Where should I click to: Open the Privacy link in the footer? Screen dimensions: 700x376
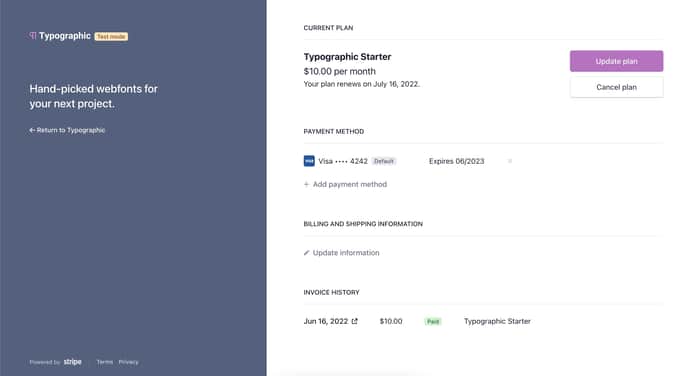[x=129, y=362]
